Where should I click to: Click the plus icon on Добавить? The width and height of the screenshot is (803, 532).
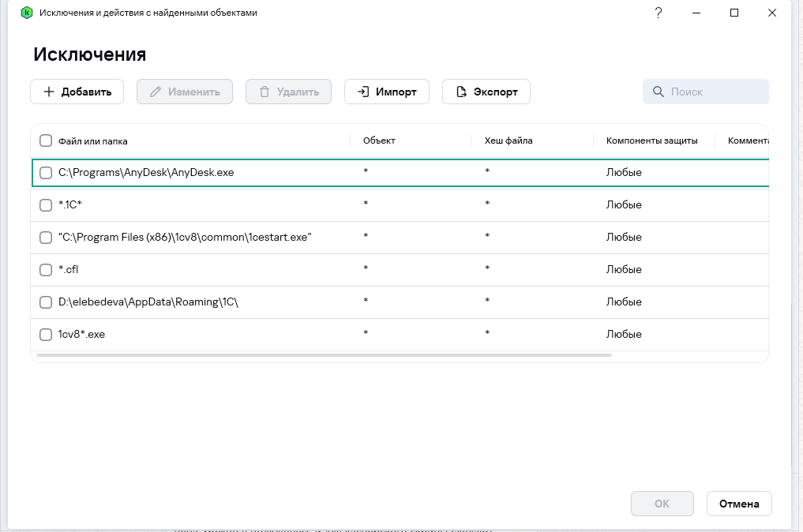49,92
